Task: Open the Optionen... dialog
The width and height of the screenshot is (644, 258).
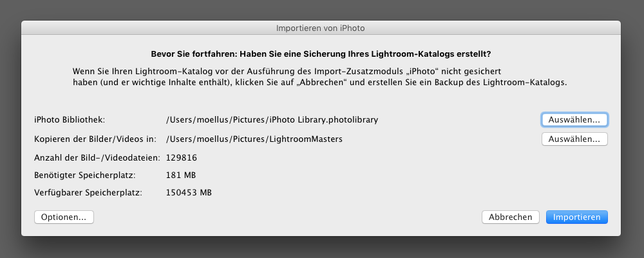Action: click(64, 217)
